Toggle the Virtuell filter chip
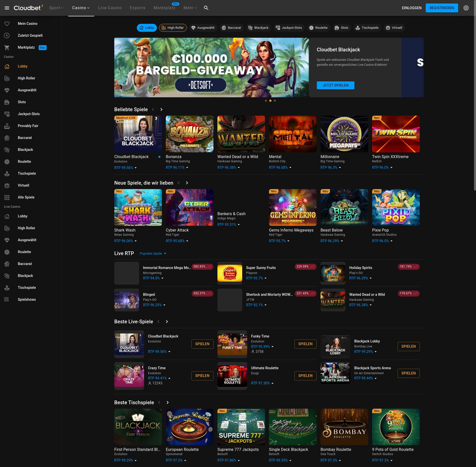The image size is (476, 467). tap(394, 28)
